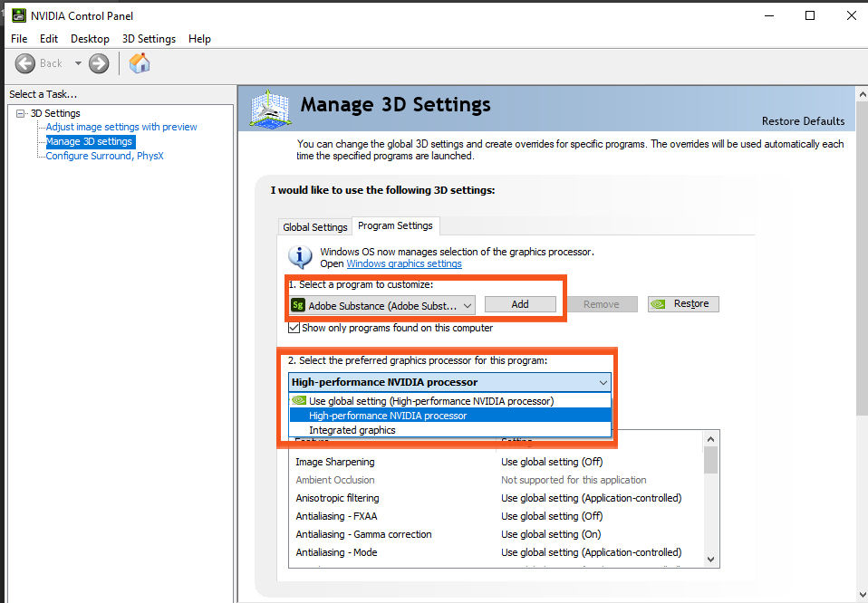Open the 3D Settings menu

tap(149, 39)
